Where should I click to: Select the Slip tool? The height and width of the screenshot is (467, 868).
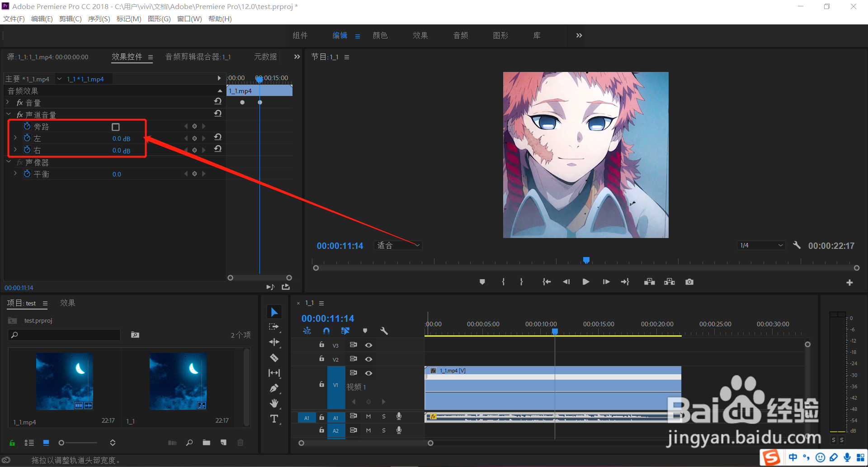point(274,373)
